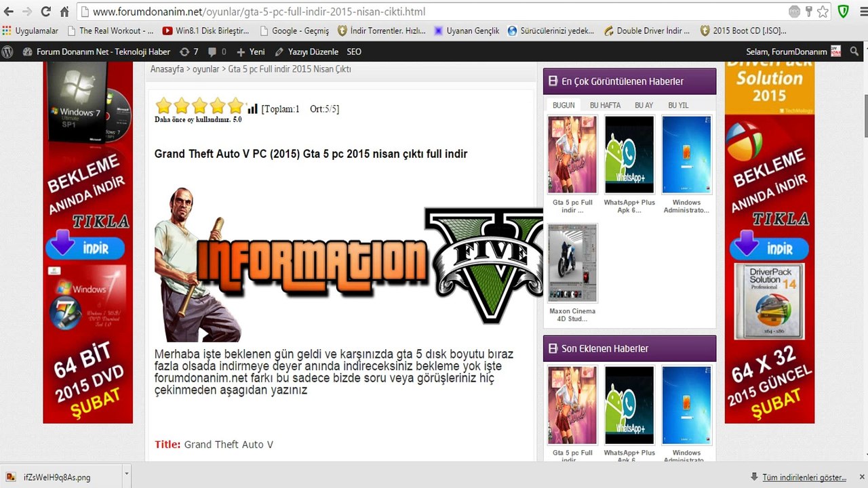Click the ForumDonanım user avatar

(835, 52)
